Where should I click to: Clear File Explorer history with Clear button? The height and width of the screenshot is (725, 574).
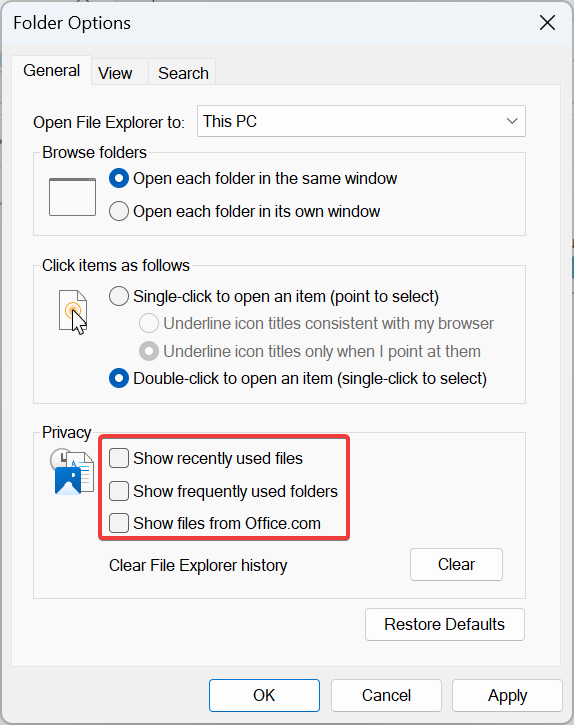point(456,565)
